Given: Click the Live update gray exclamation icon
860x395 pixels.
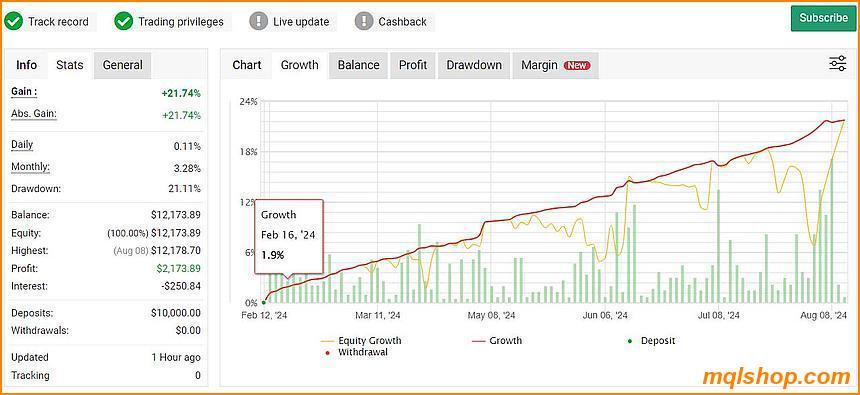Looking at the screenshot, I should pos(258,21).
